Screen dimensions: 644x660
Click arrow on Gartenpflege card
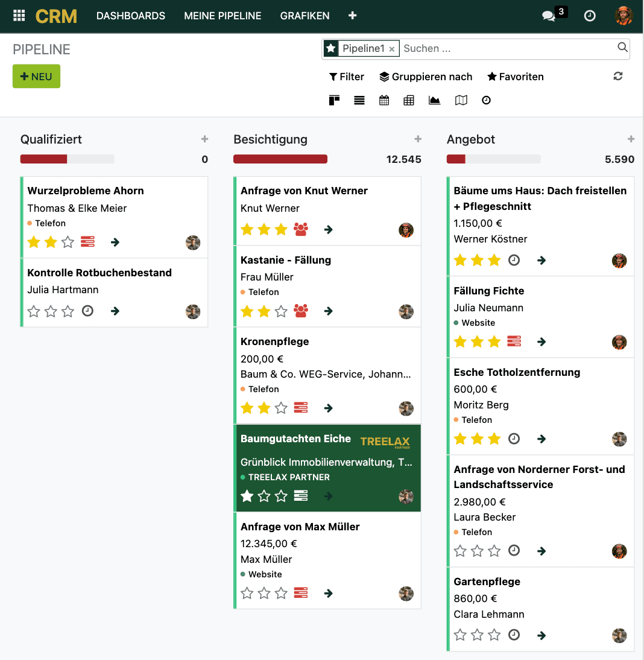pyautogui.click(x=541, y=635)
